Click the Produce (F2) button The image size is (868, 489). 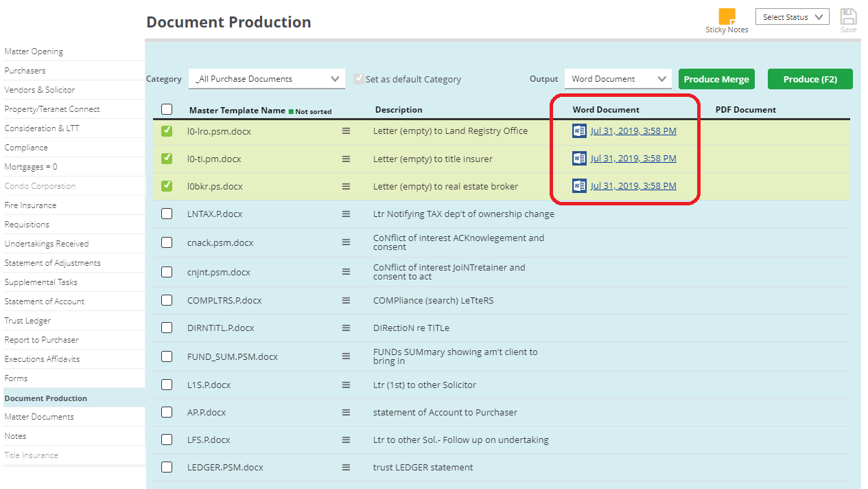pos(810,79)
